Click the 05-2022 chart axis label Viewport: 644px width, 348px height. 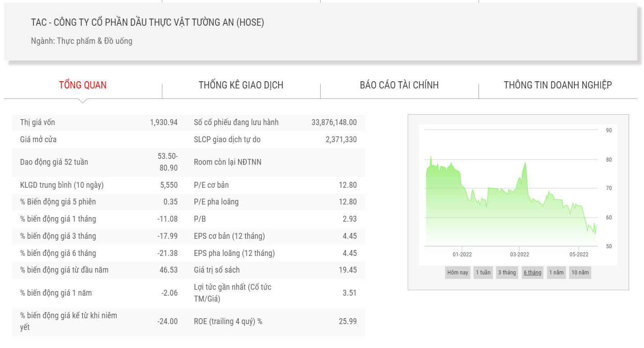click(x=579, y=255)
